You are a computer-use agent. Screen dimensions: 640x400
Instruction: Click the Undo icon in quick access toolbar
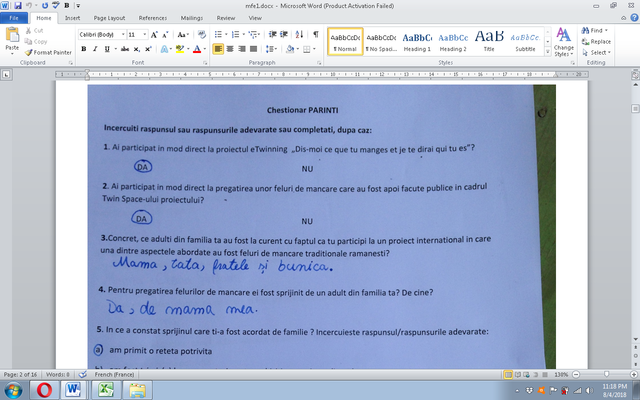pos(29,6)
